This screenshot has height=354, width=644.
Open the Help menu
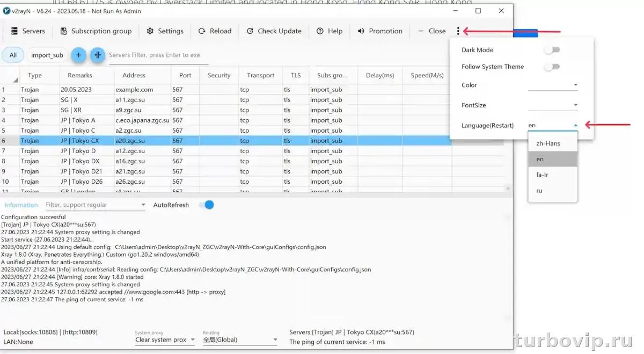point(329,31)
